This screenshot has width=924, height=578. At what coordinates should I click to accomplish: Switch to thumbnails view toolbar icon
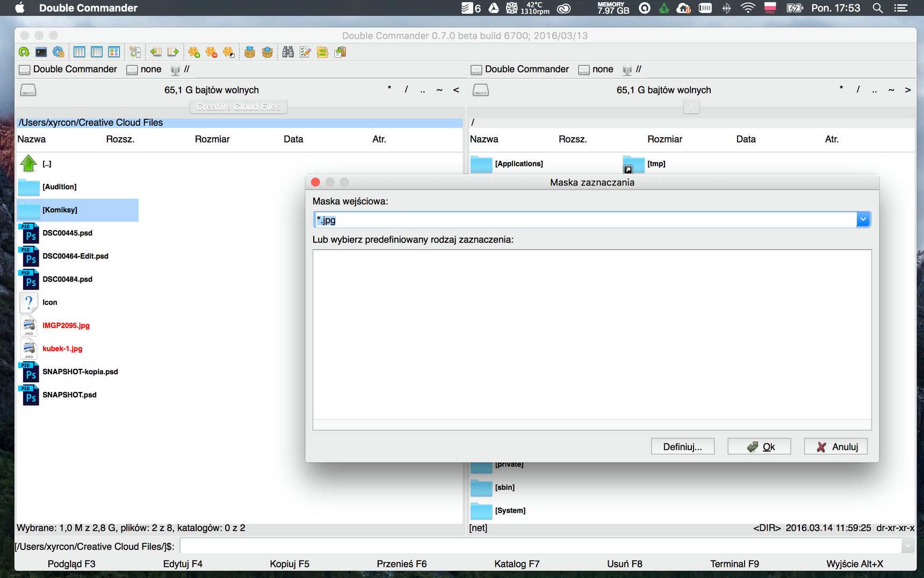coord(114,52)
